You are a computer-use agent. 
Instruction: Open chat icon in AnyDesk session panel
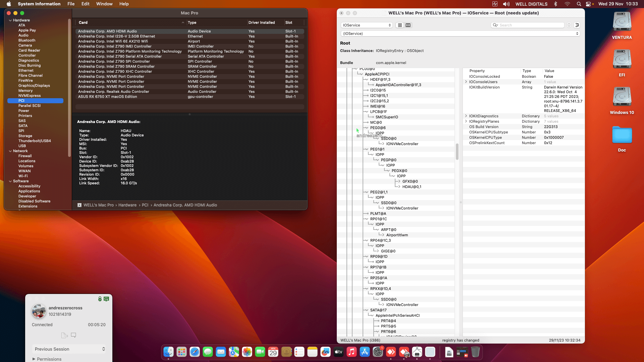(x=73, y=335)
